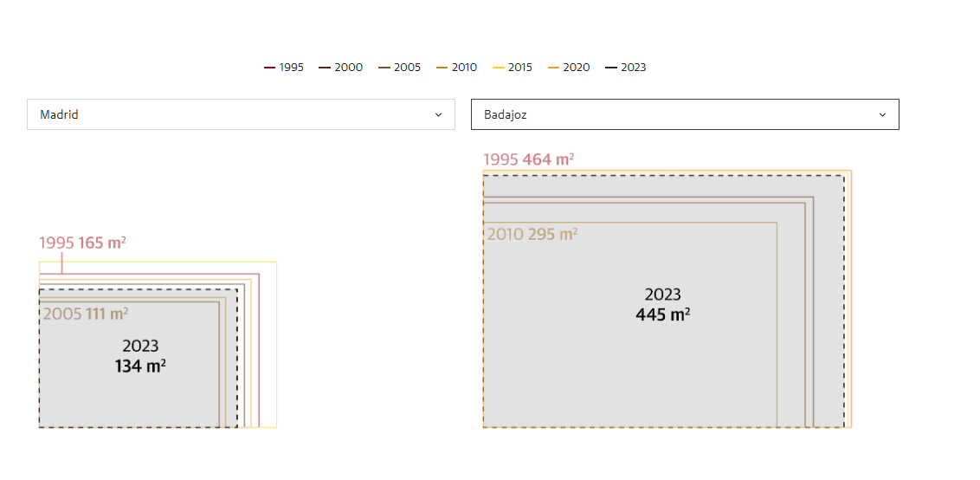Click the "2023 134 m²" Madrid value
This screenshot has width=980, height=480.
[x=140, y=356]
